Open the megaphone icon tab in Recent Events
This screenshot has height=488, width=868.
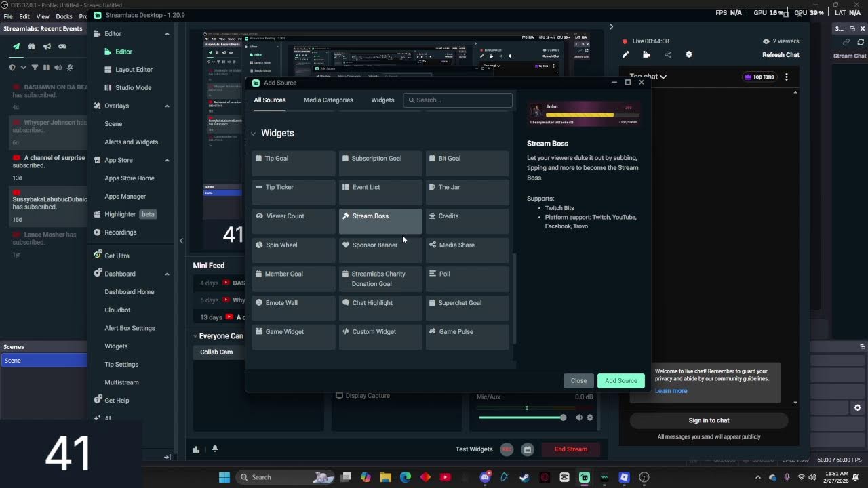tap(47, 47)
